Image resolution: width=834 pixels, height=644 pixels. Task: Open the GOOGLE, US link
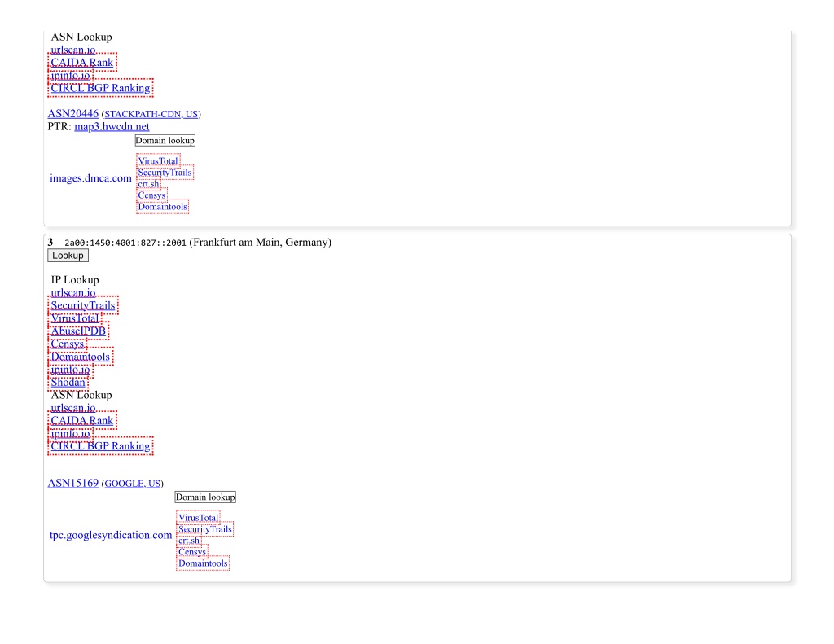133,484
